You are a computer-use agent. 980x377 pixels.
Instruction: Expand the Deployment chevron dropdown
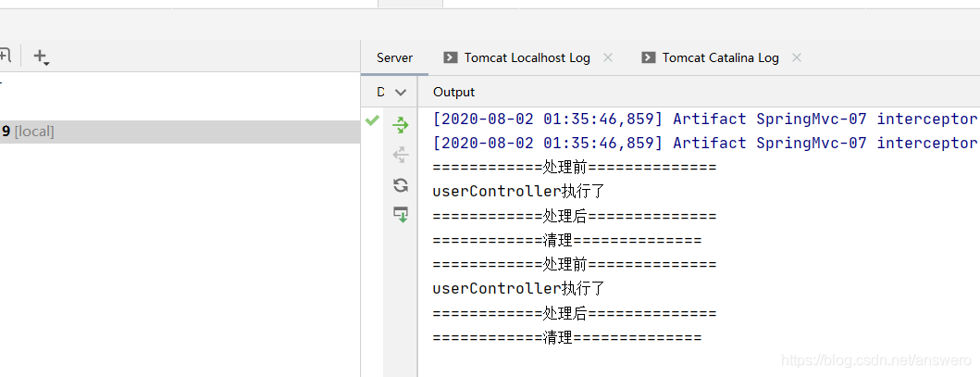pos(401,93)
